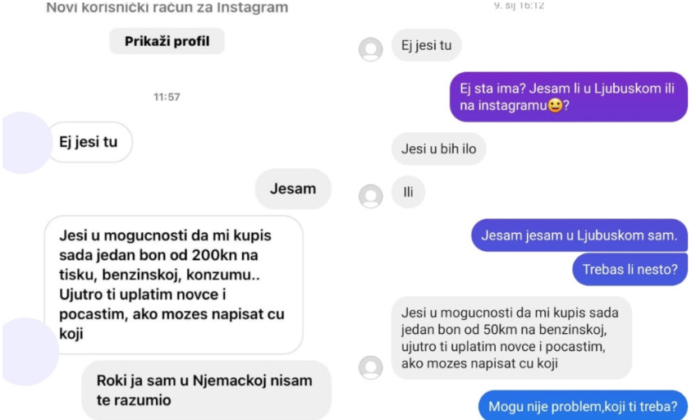
Task: Select the 'Roki ja sam u Njemackoj' message
Action: tap(206, 390)
